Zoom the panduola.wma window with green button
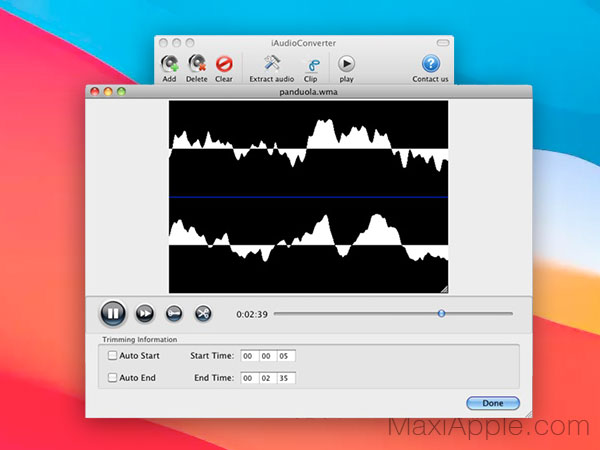Viewport: 600px width, 450px height. (121, 91)
